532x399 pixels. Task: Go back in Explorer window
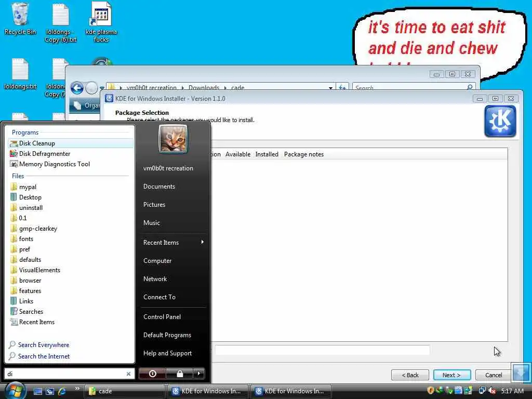tap(77, 88)
